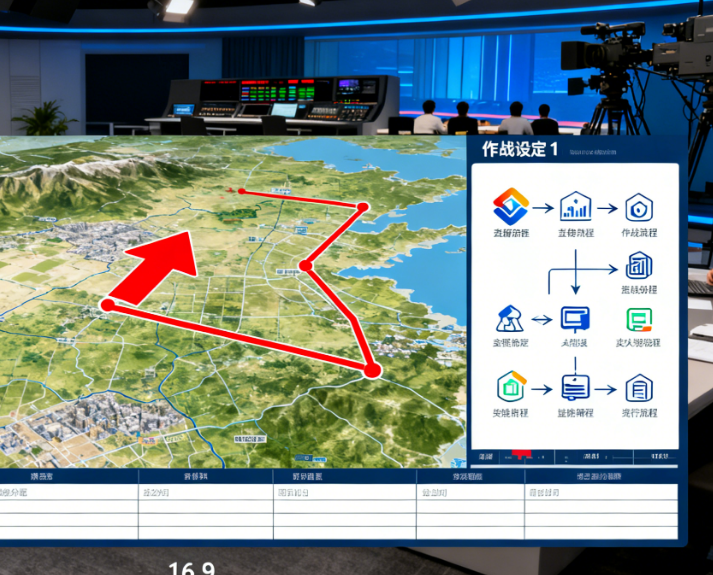Click the green house icon with orange corner

pyautogui.click(x=512, y=387)
